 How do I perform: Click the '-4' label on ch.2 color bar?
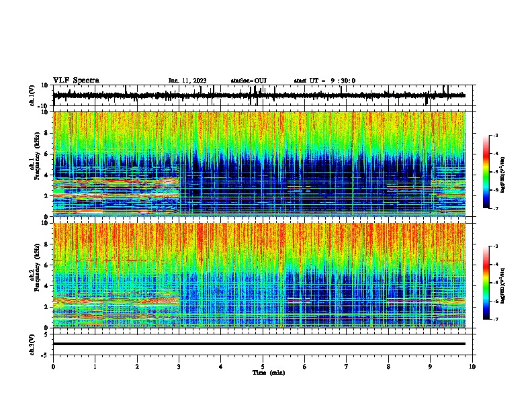pos(495,265)
